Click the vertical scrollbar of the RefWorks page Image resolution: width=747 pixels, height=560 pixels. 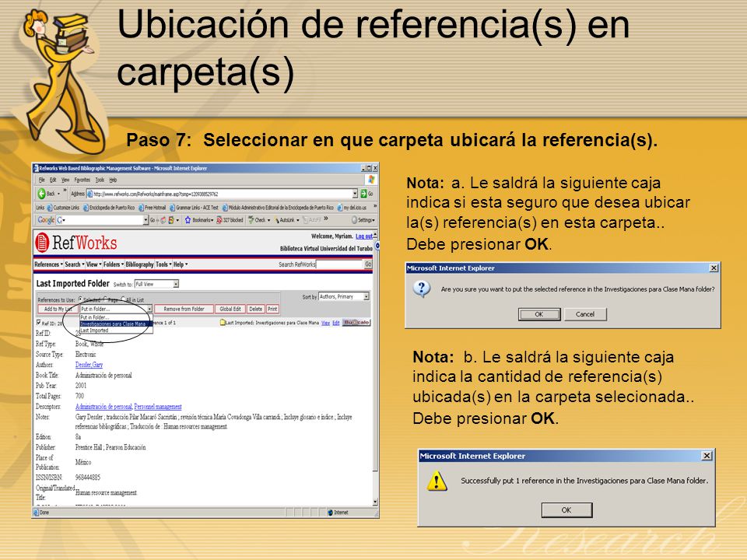pyautogui.click(x=375, y=366)
